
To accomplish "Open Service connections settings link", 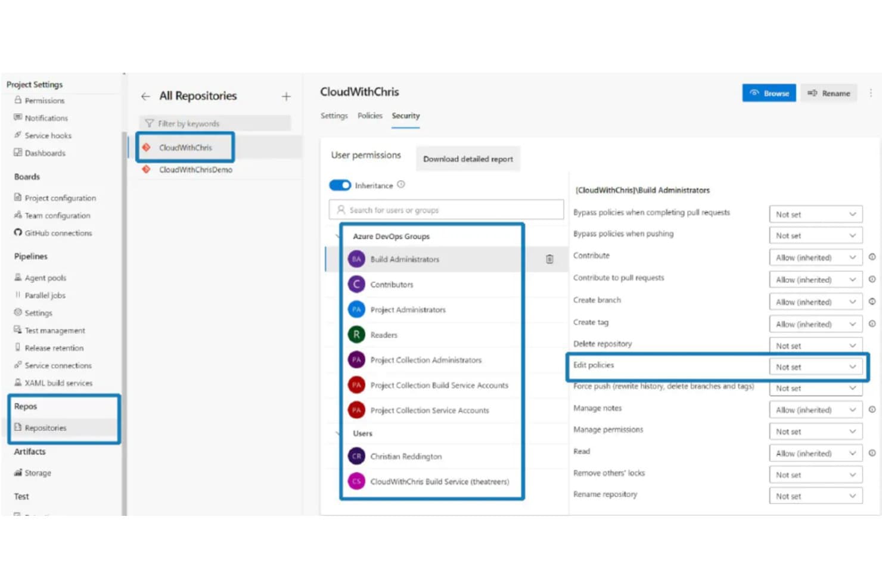I will coord(58,366).
